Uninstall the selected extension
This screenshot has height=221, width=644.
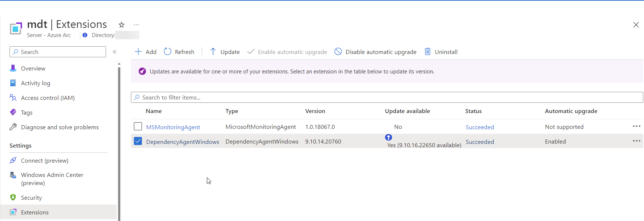441,52
